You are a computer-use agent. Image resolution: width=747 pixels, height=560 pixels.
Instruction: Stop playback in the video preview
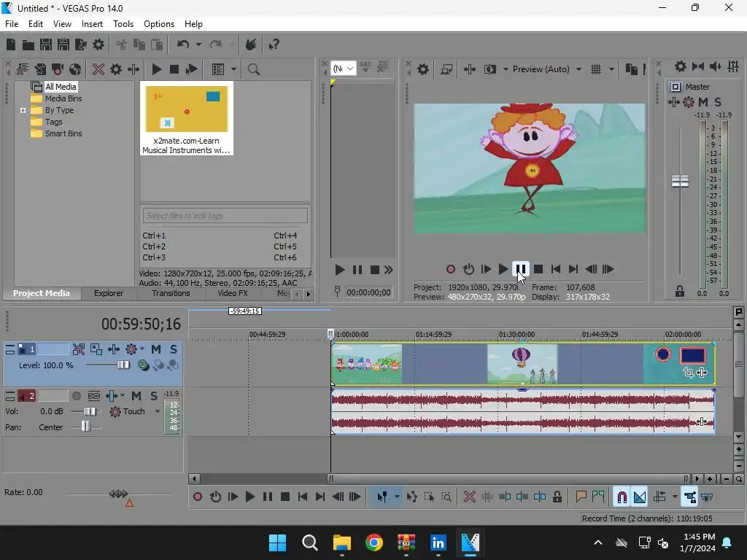point(538,269)
